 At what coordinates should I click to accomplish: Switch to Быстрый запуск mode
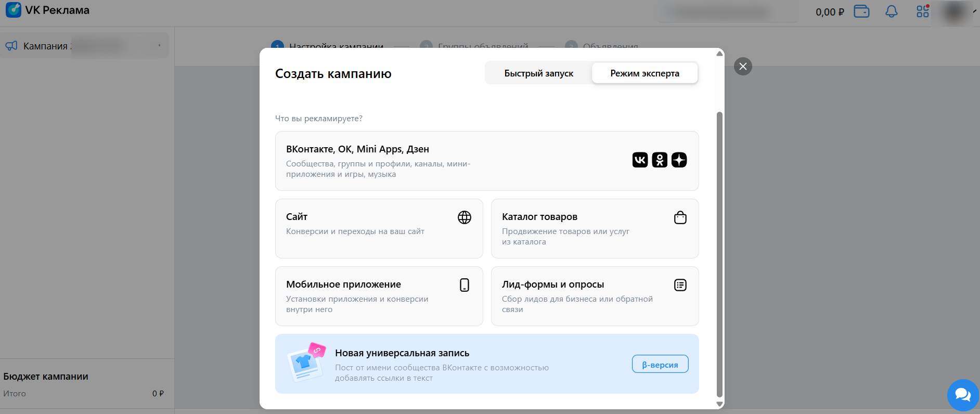tap(538, 73)
